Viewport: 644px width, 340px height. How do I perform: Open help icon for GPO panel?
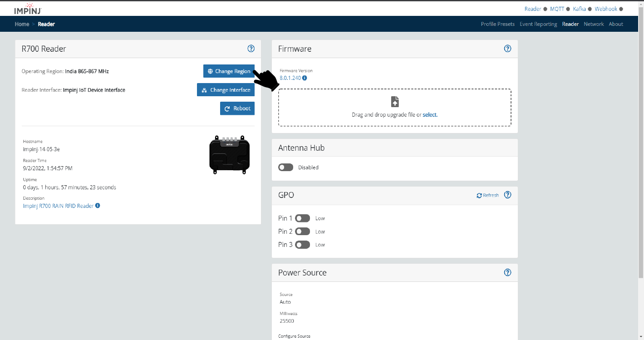click(508, 195)
